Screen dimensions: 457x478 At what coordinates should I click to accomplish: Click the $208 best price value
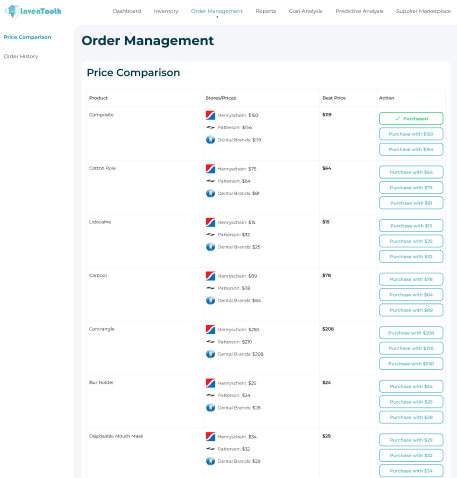click(x=328, y=329)
